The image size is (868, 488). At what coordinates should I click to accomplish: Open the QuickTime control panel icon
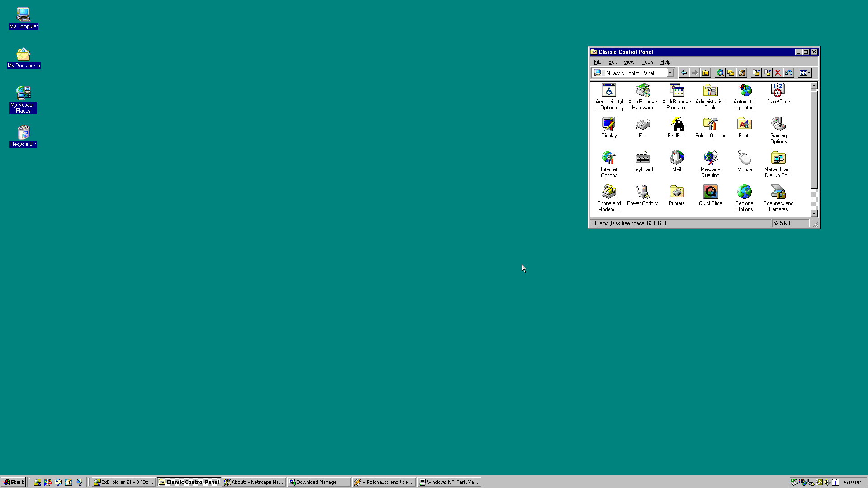[x=710, y=195]
